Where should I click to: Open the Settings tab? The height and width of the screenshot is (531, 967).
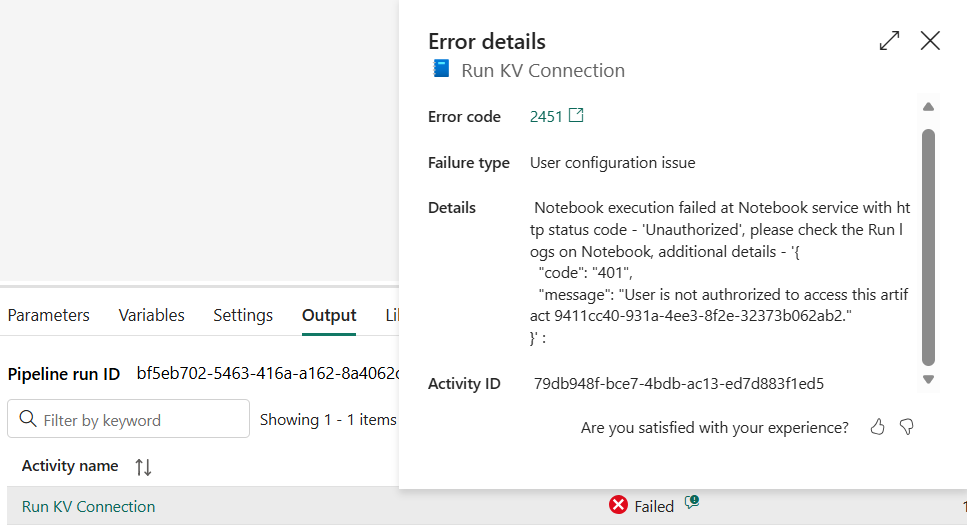(243, 315)
